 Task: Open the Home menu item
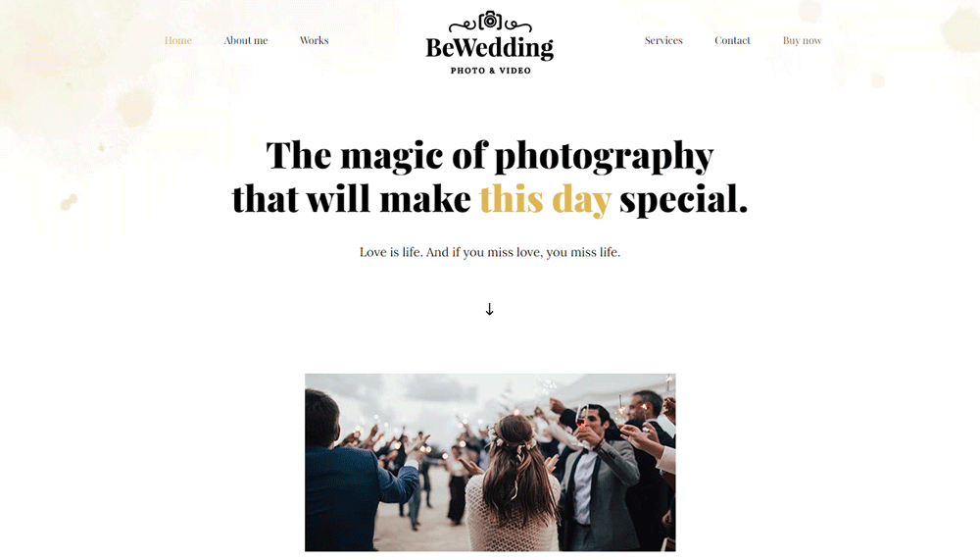coord(178,40)
